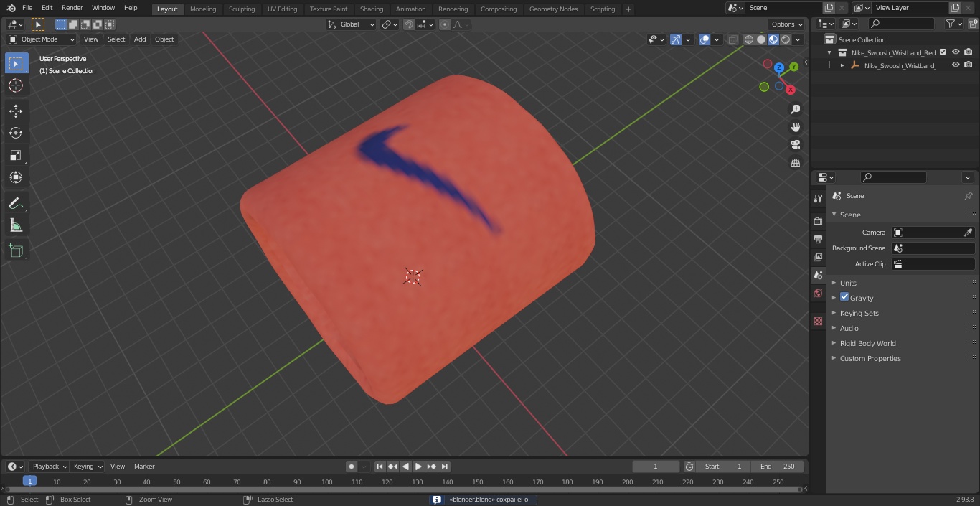This screenshot has height=506, width=980.
Task: Open the Keying dropdown
Action: click(x=88, y=467)
